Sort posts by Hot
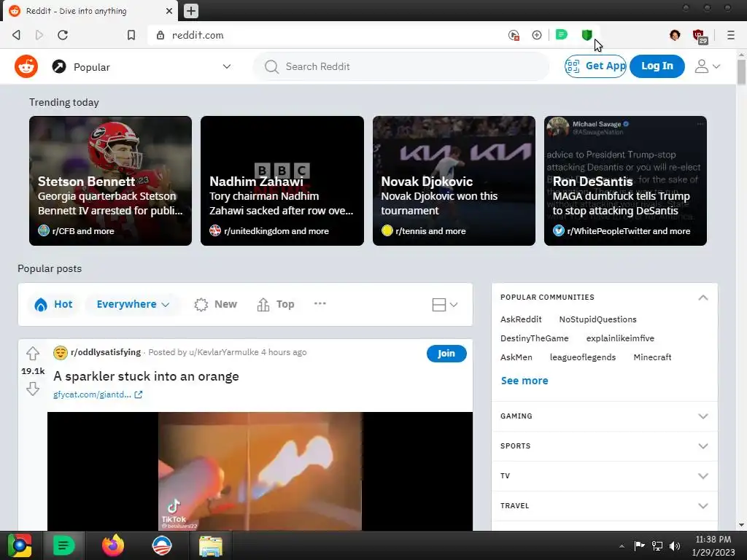 click(x=53, y=304)
